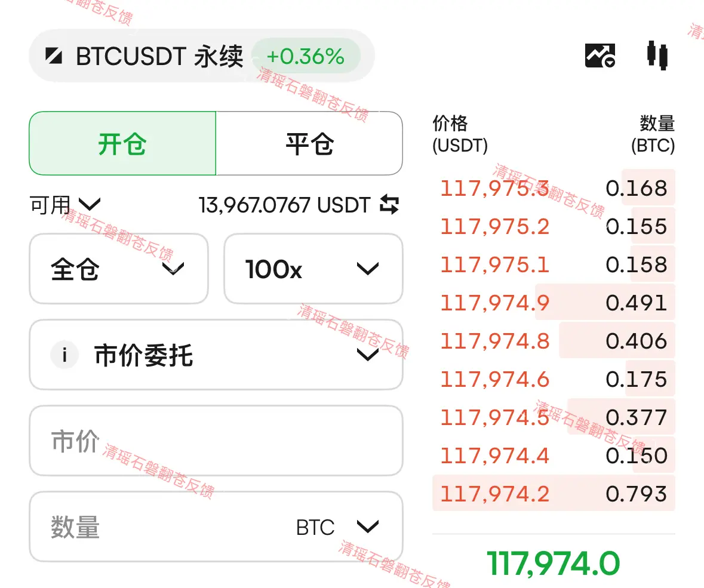Expand the 可用 dropdown chevron

pos(90,205)
